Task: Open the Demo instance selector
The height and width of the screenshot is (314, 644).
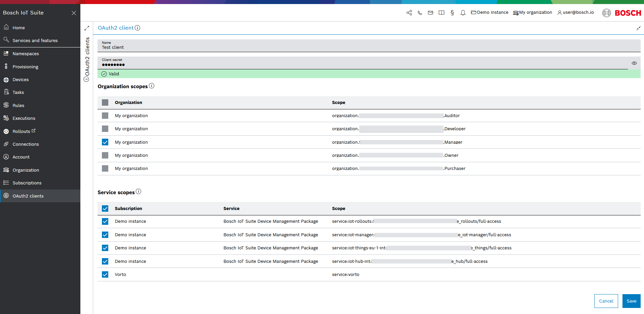Action: (x=490, y=12)
